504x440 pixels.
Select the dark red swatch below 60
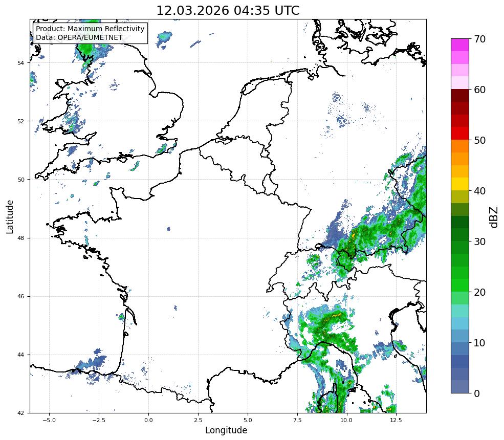[460, 96]
